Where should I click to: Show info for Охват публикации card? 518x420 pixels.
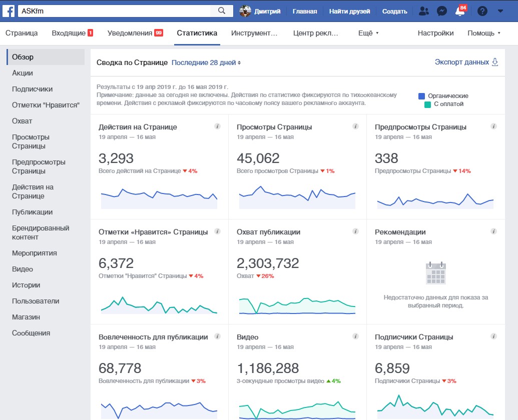point(355,231)
